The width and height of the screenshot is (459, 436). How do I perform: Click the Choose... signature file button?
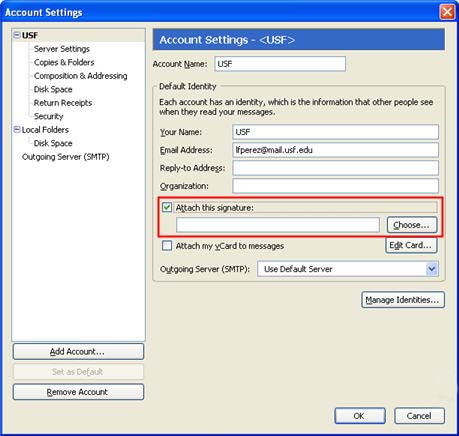pos(412,225)
